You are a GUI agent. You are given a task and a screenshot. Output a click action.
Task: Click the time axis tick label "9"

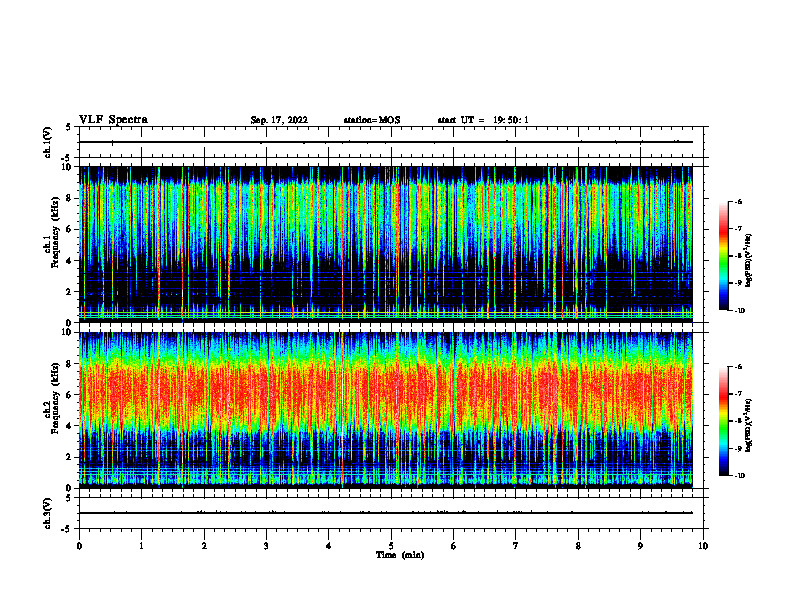[x=640, y=546]
